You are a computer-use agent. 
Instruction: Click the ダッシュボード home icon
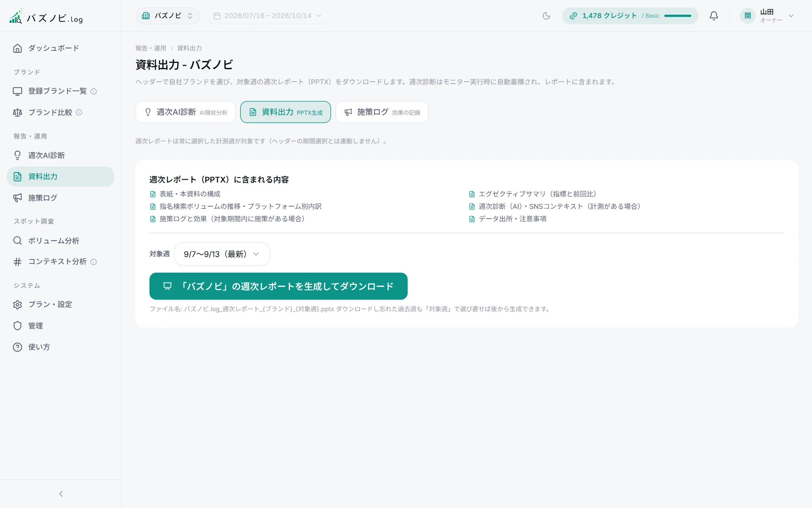coord(17,48)
